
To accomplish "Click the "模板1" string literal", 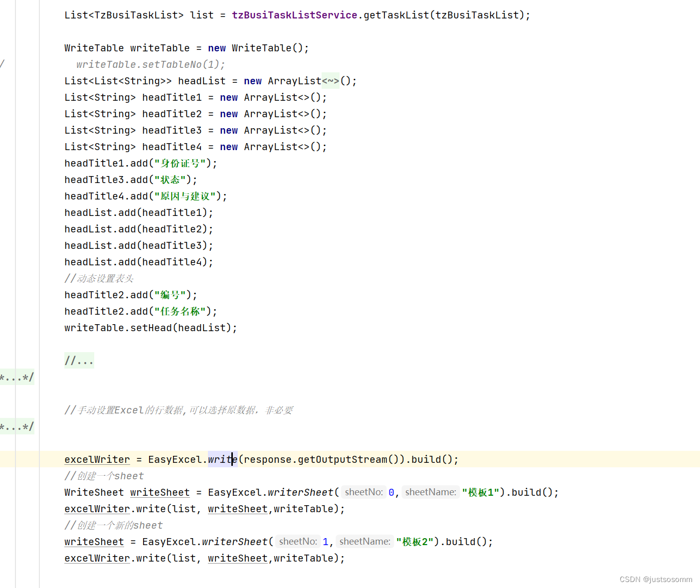I will [x=481, y=492].
